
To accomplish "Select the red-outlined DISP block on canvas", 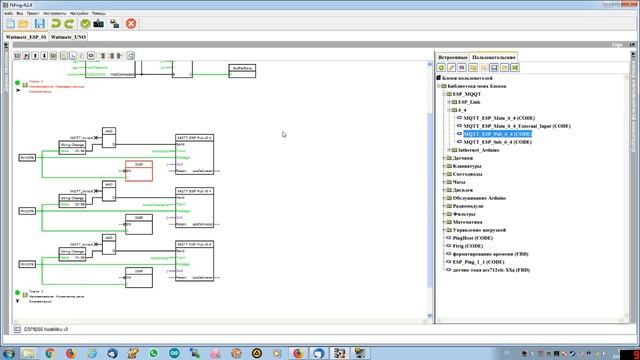I will pos(139,171).
